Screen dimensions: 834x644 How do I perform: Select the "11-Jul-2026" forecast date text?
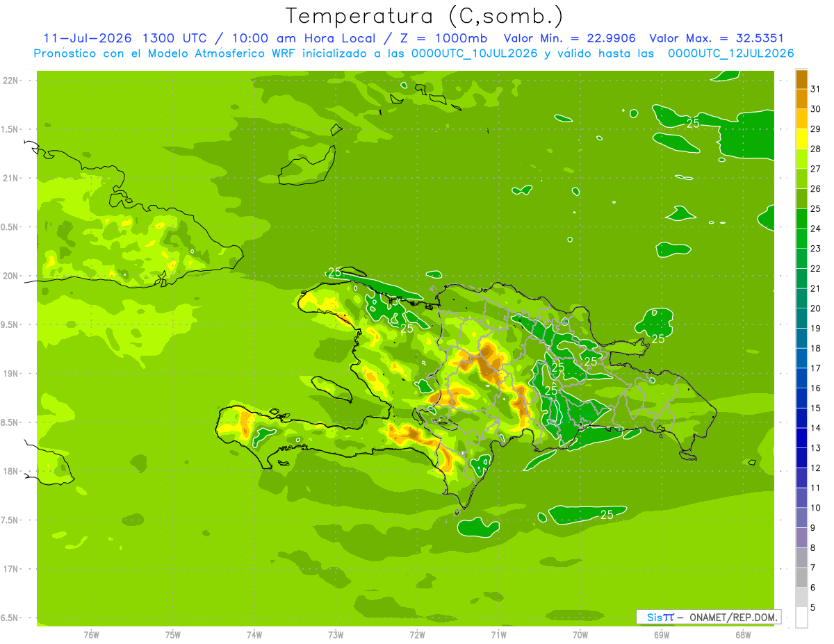(x=88, y=38)
